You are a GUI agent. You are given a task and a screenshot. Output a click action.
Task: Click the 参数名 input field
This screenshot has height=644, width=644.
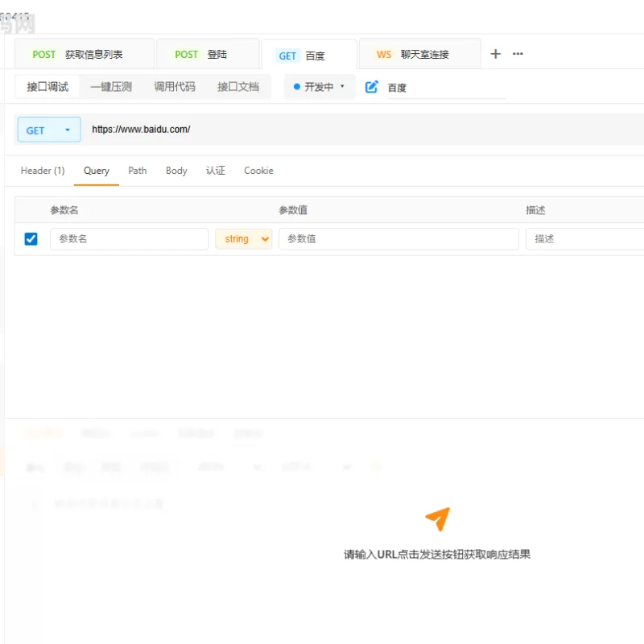pos(129,239)
